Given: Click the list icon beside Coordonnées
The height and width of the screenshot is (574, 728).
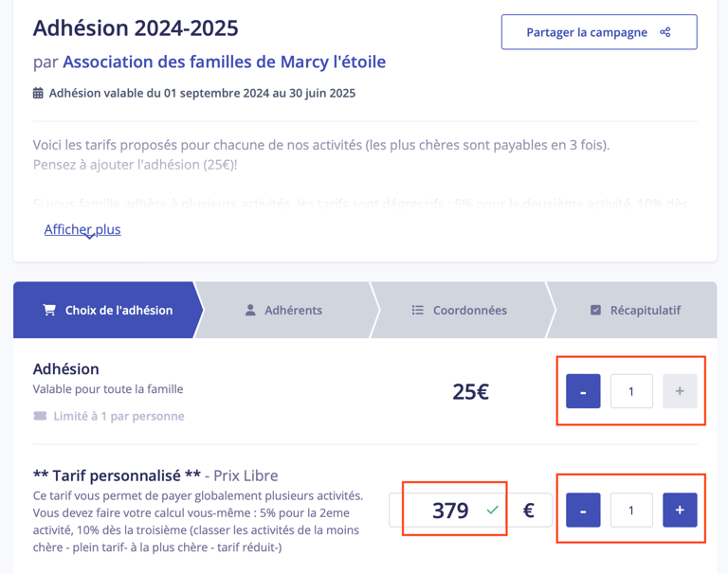Looking at the screenshot, I should [x=417, y=310].
